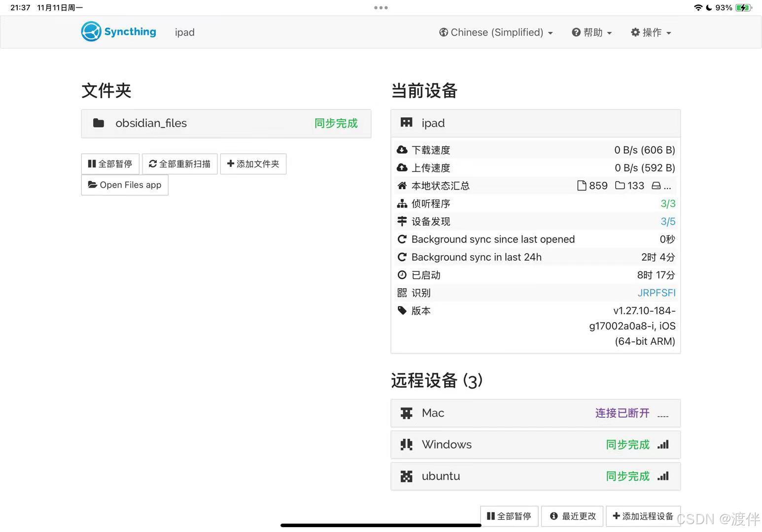Click the 8时 17分 uptime value
The width and height of the screenshot is (762, 532).
(656, 275)
